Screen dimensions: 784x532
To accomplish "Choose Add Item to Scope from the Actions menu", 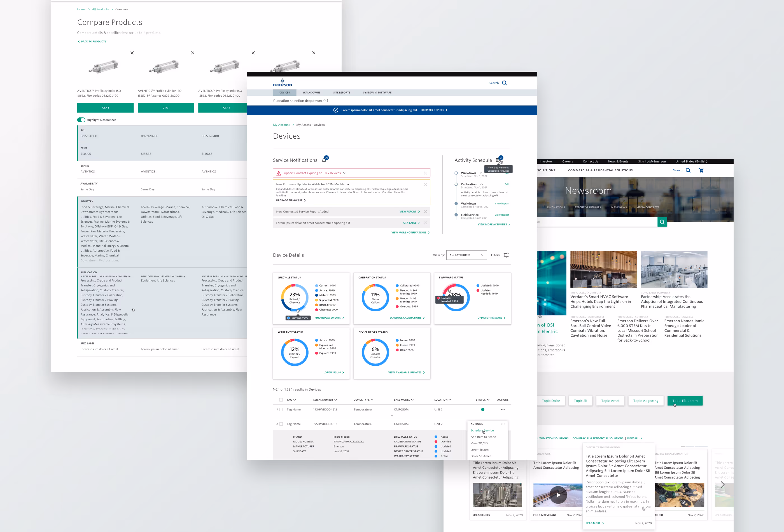I will tap(483, 437).
